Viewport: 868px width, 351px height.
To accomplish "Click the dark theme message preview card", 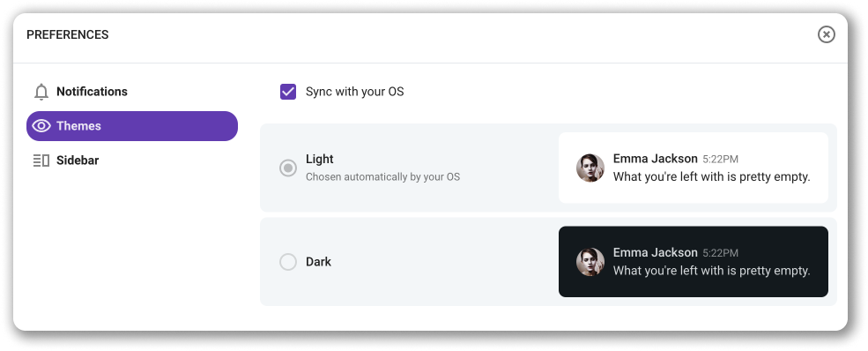I will 693,261.
